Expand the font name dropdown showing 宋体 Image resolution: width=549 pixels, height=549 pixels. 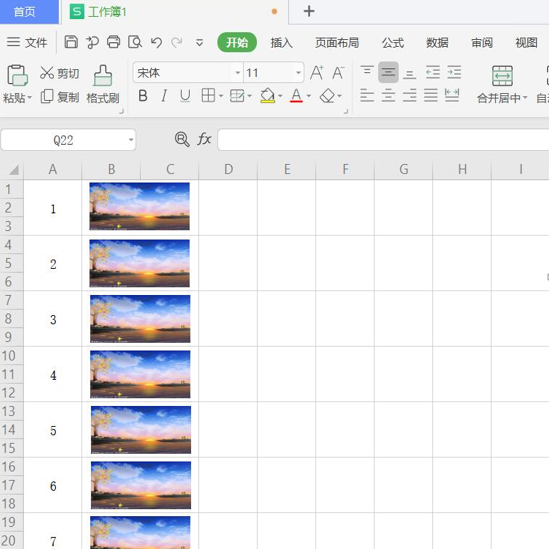coord(238,72)
